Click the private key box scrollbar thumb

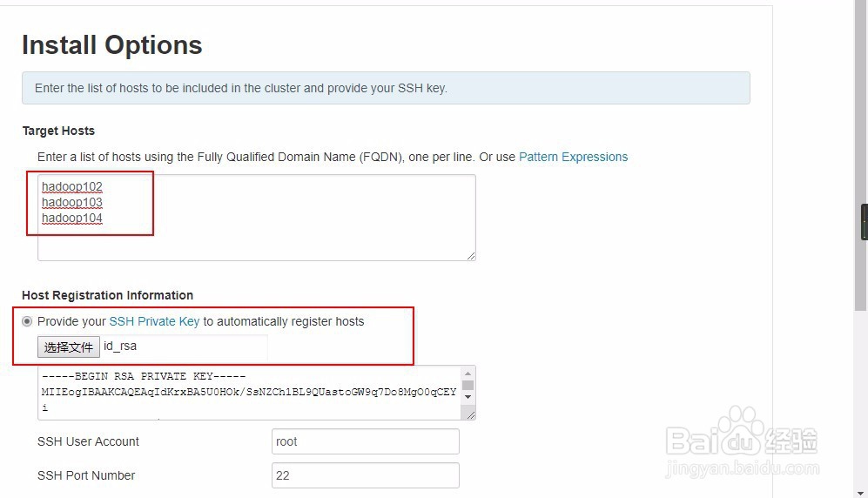click(468, 385)
